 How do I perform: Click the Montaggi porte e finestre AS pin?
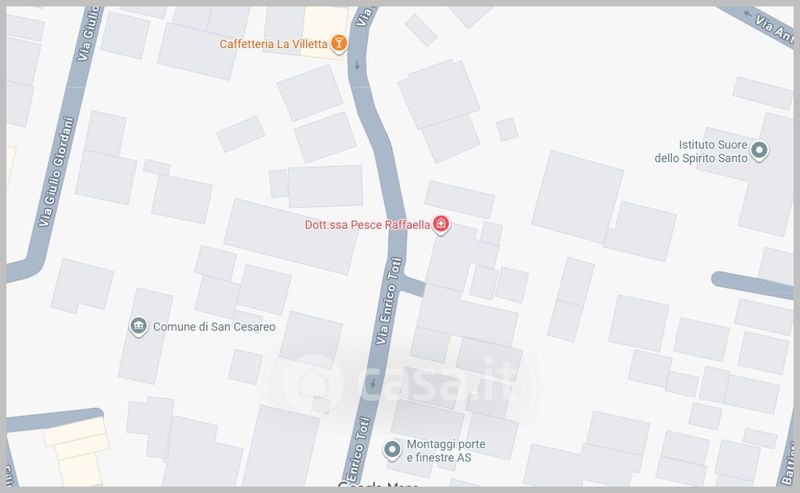pyautogui.click(x=392, y=450)
